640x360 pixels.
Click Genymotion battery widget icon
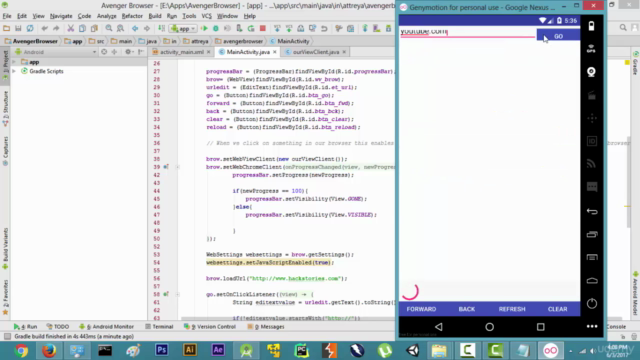click(x=591, y=26)
